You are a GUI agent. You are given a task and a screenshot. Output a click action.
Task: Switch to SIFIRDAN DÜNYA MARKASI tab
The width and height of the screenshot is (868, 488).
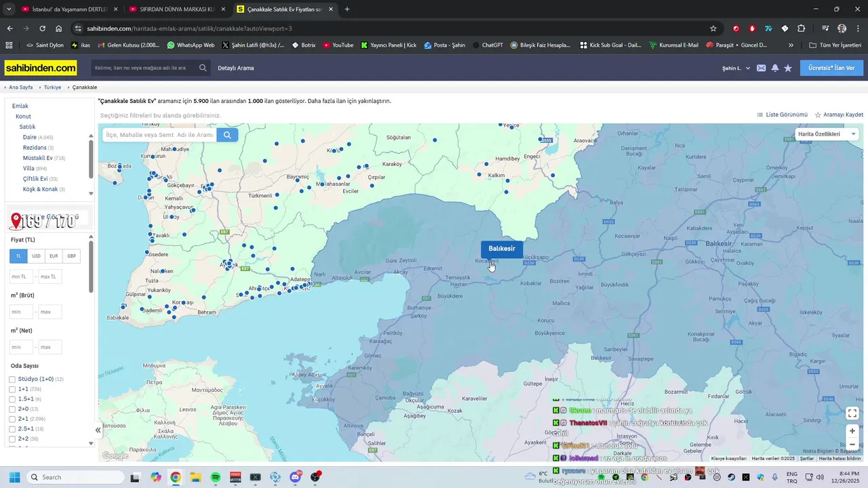point(178,9)
